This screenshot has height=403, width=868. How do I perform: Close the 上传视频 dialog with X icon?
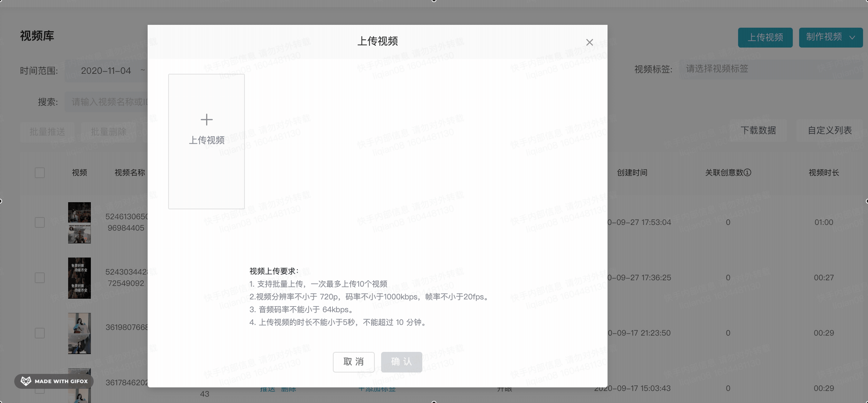point(589,42)
